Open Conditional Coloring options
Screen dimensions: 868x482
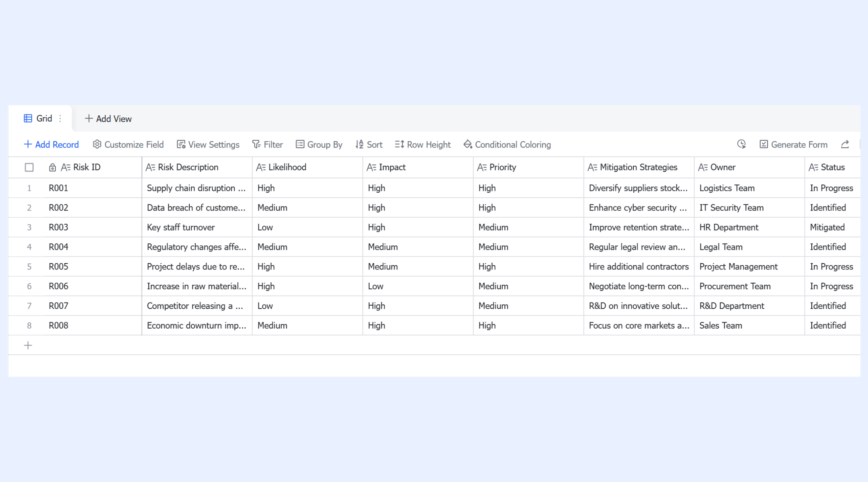click(507, 145)
